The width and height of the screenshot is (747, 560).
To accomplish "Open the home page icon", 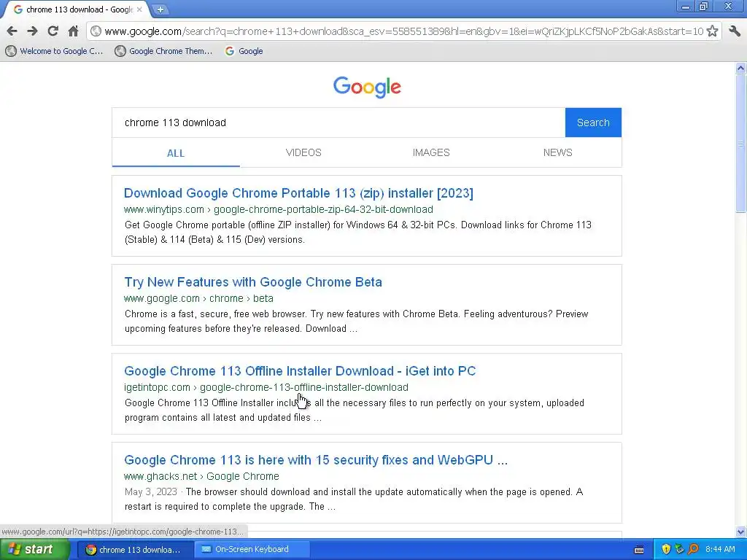I will 73,31.
